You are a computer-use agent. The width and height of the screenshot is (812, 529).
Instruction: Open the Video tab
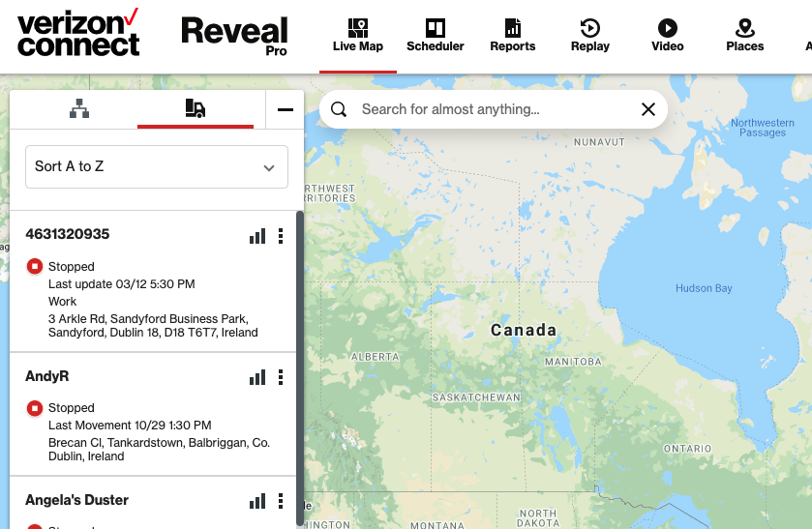coord(667,35)
